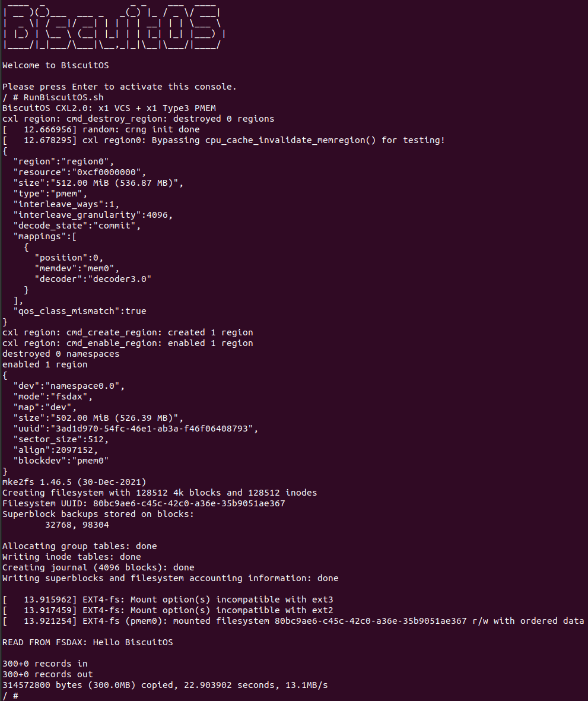Click the mke2fs 1.46.5 version line
Screen dimensions: 588x701
(x=74, y=482)
